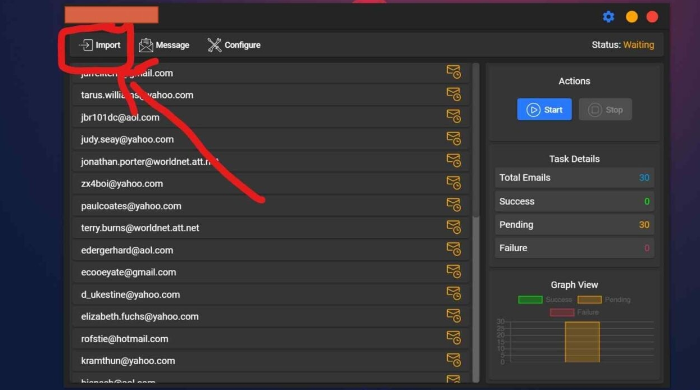Image resolution: width=700 pixels, height=390 pixels.
Task: Click pending mail icon for edergerhard@aol.com
Action: click(454, 249)
